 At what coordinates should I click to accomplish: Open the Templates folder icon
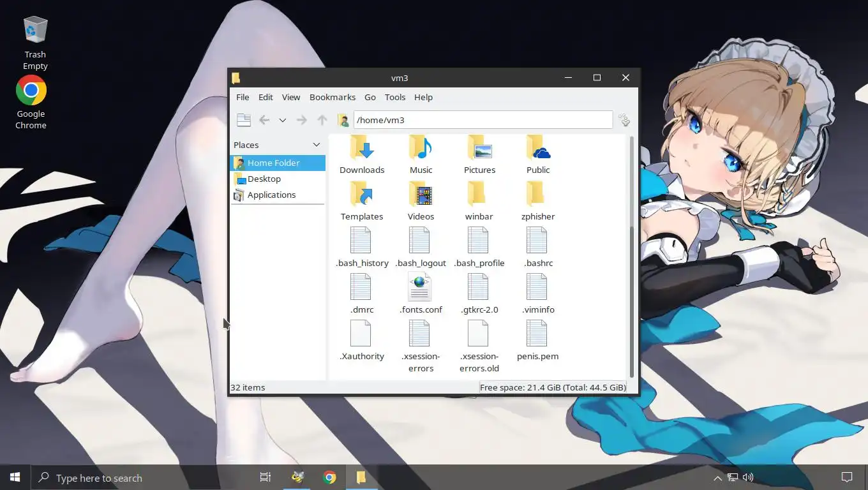coord(362,194)
